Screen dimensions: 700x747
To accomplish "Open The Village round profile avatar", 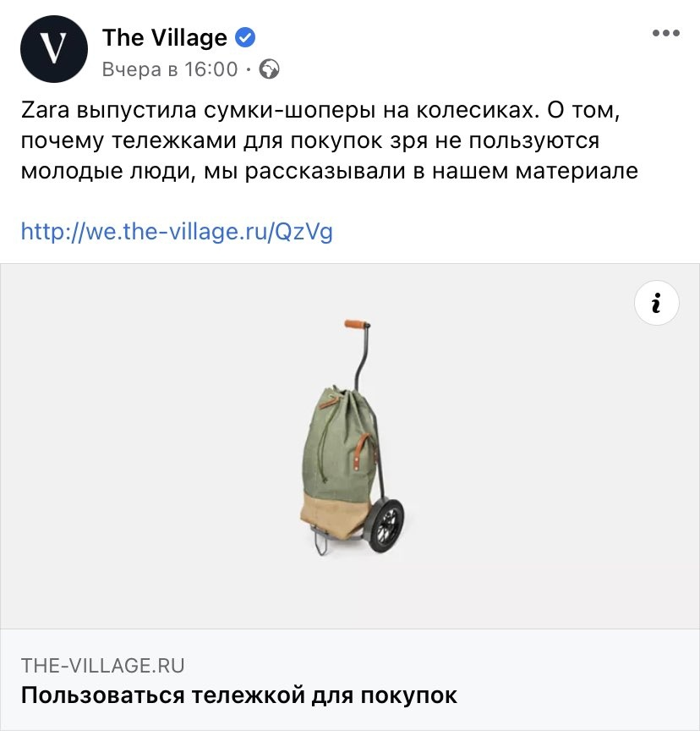I will pos(54,48).
